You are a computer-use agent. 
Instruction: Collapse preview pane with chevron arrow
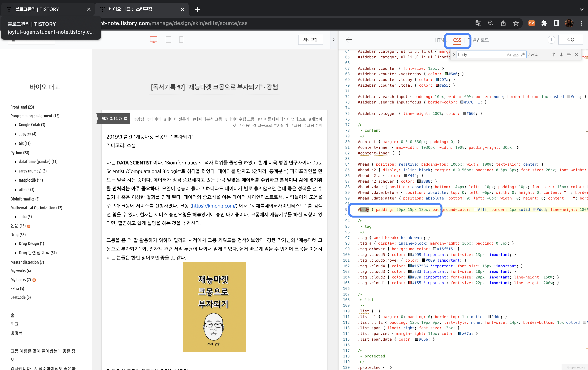pyautogui.click(x=334, y=40)
